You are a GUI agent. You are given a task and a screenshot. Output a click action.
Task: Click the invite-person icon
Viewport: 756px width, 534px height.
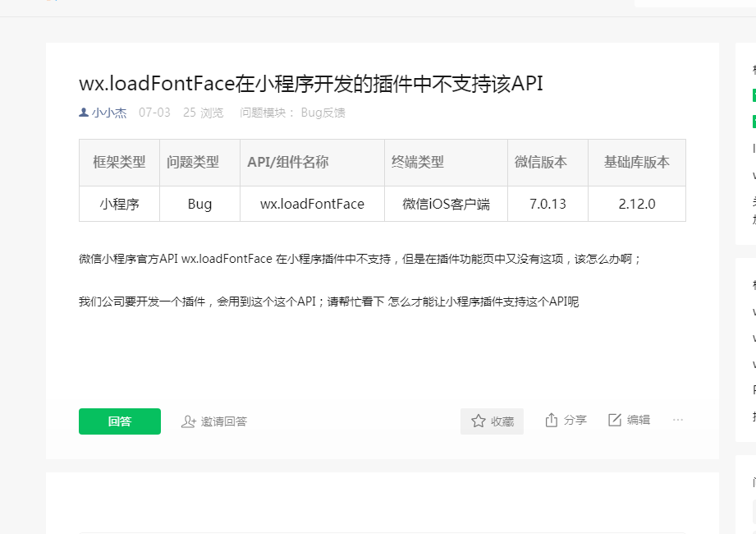(x=188, y=421)
